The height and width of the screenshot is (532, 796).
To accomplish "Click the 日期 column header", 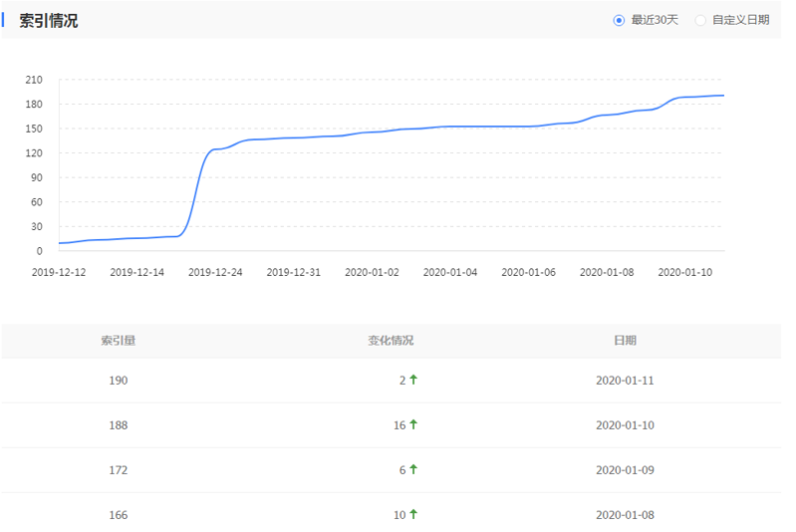I will click(625, 340).
